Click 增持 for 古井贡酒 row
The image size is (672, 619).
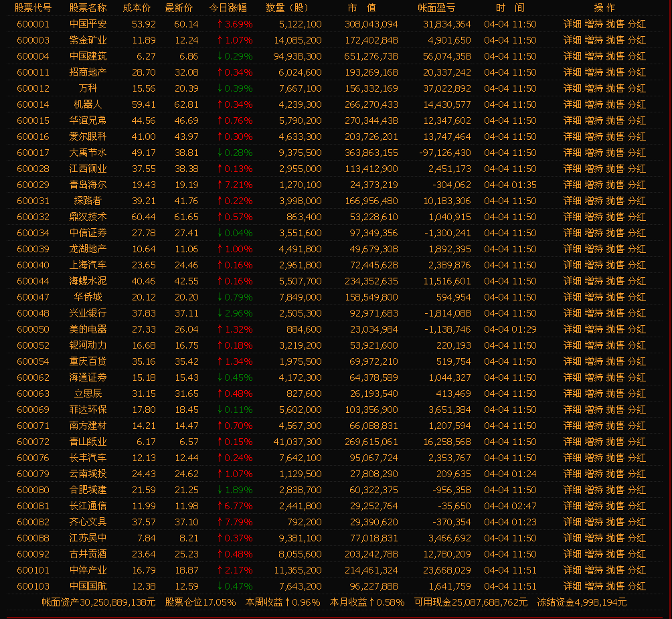pyautogui.click(x=594, y=554)
